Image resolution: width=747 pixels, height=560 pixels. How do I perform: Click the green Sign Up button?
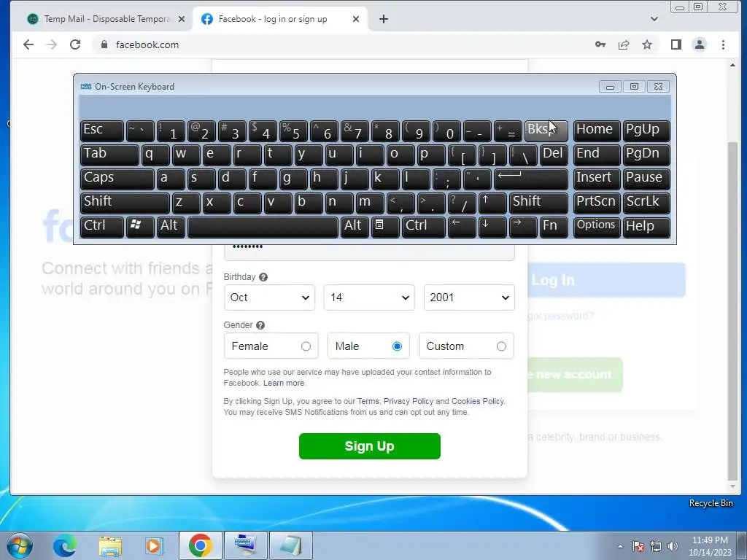[x=370, y=446]
